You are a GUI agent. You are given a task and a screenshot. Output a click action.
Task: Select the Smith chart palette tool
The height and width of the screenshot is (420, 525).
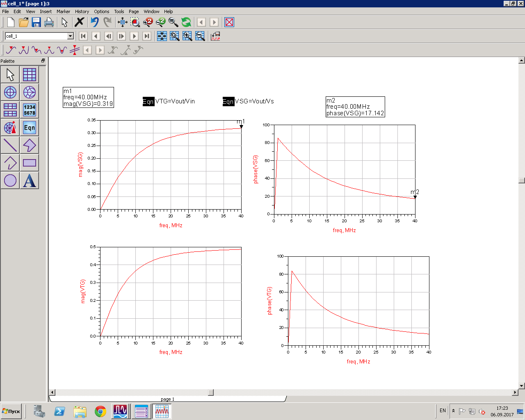pyautogui.click(x=30, y=92)
